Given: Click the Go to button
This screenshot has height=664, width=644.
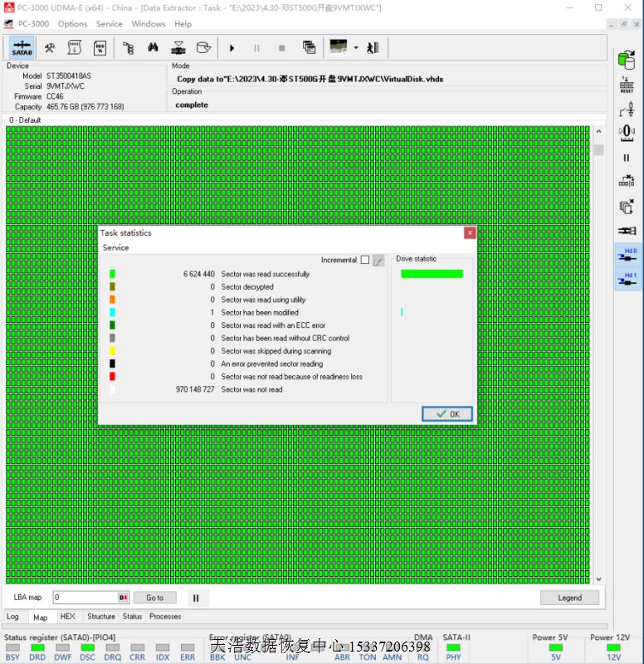Looking at the screenshot, I should coord(155,598).
